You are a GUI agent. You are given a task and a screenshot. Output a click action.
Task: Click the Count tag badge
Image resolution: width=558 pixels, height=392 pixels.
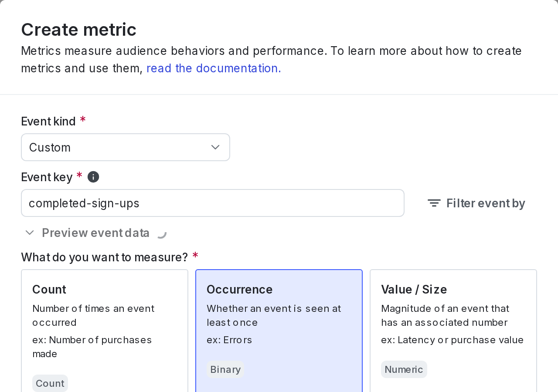50,383
